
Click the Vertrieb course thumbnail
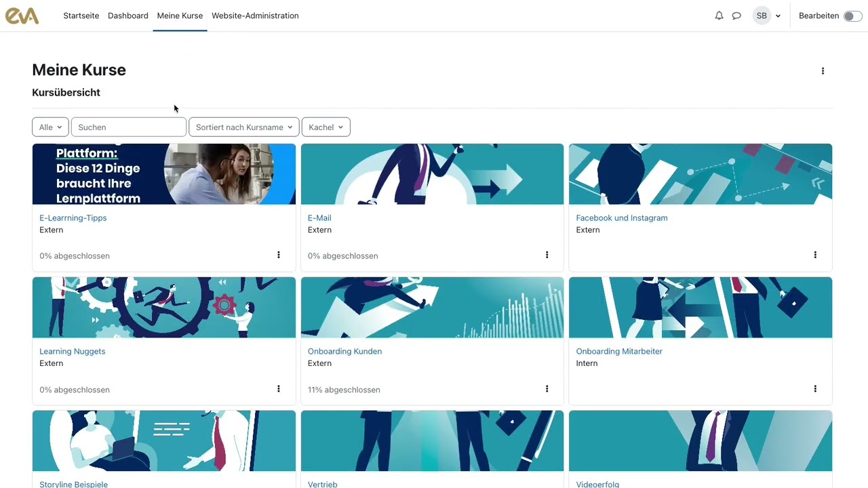(432, 441)
